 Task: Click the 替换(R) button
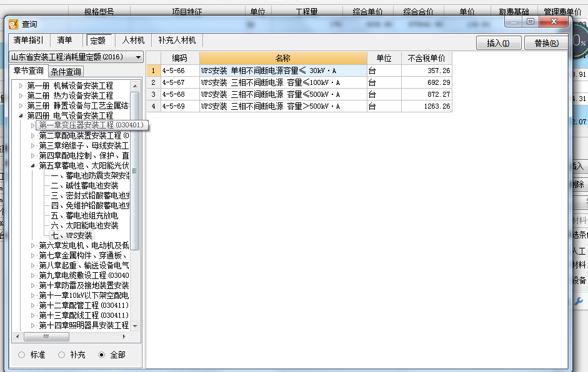tap(546, 43)
